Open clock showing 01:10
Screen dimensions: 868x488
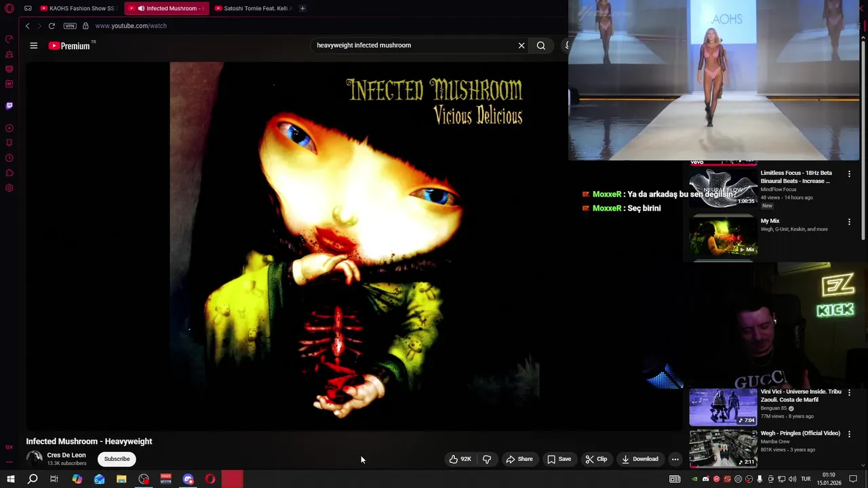point(829,479)
